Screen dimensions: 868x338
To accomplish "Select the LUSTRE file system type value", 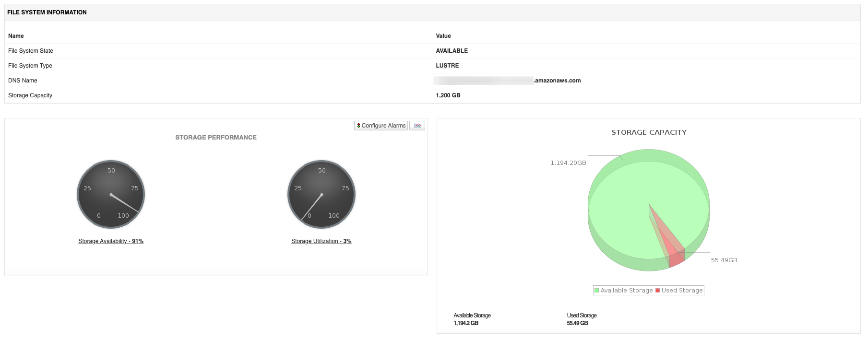I will [447, 66].
